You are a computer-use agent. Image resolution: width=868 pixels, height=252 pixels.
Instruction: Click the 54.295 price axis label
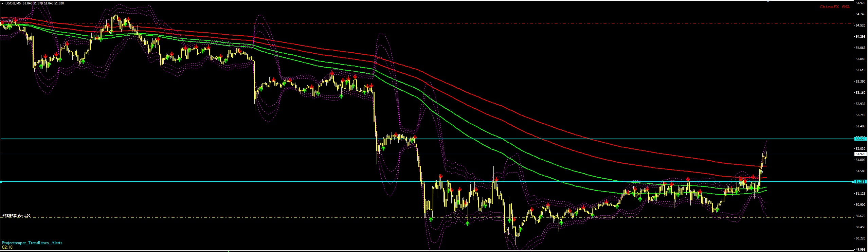(861, 36)
